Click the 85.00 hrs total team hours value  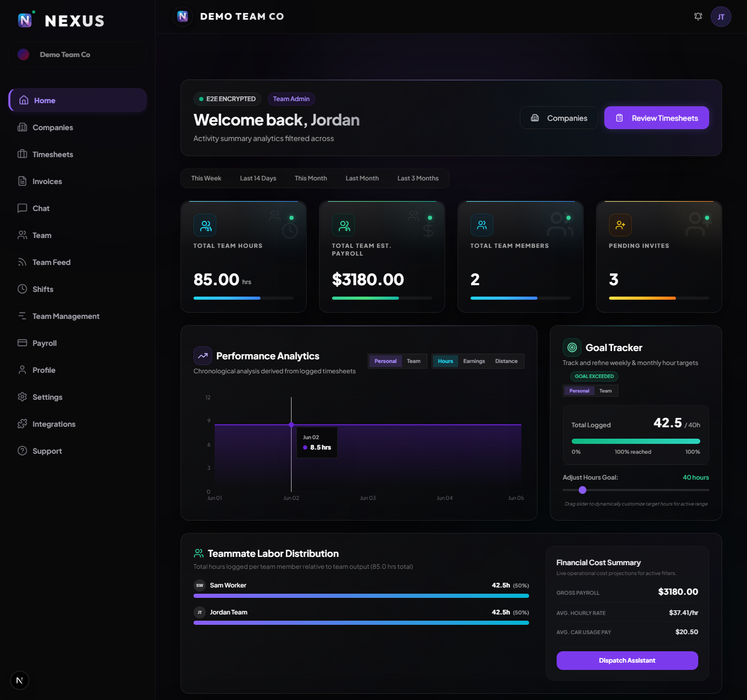222,279
